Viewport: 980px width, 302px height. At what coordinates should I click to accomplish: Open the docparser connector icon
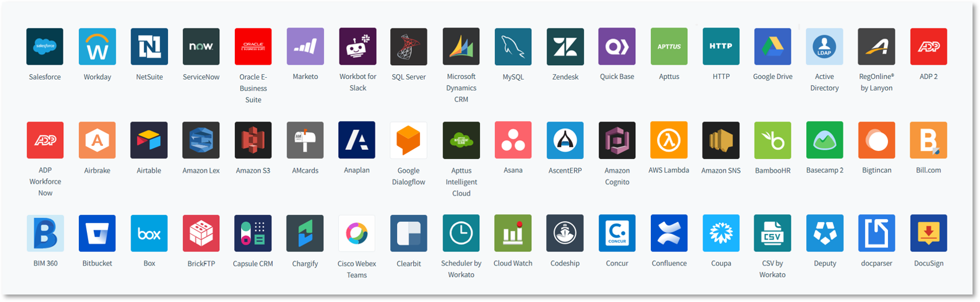pos(876,233)
